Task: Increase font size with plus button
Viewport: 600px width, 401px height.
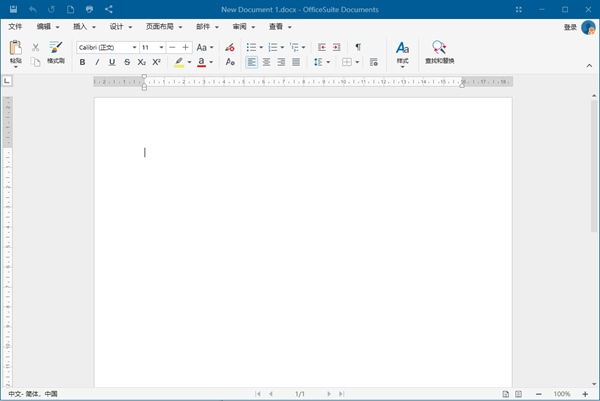Action: point(186,47)
